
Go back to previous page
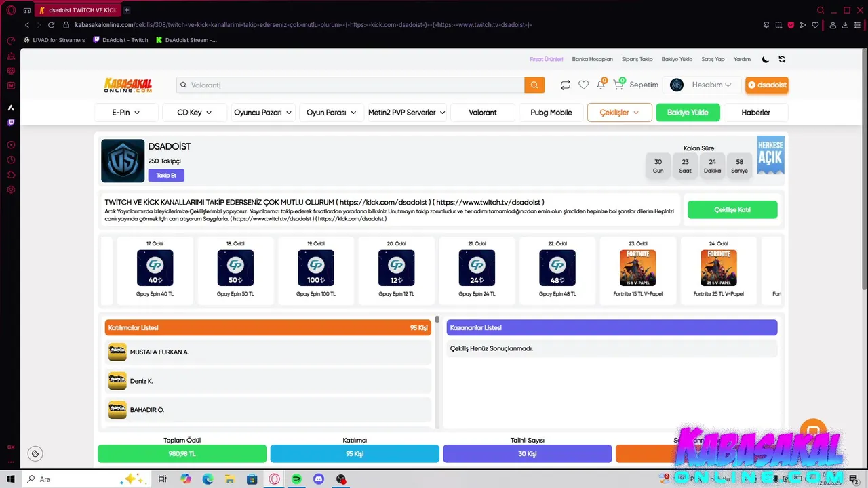pos(27,25)
